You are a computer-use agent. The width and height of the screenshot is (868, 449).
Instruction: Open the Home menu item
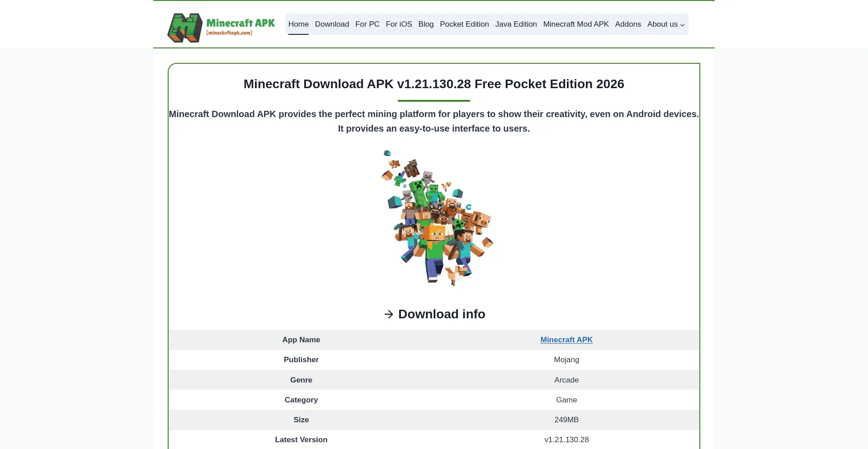pos(298,24)
